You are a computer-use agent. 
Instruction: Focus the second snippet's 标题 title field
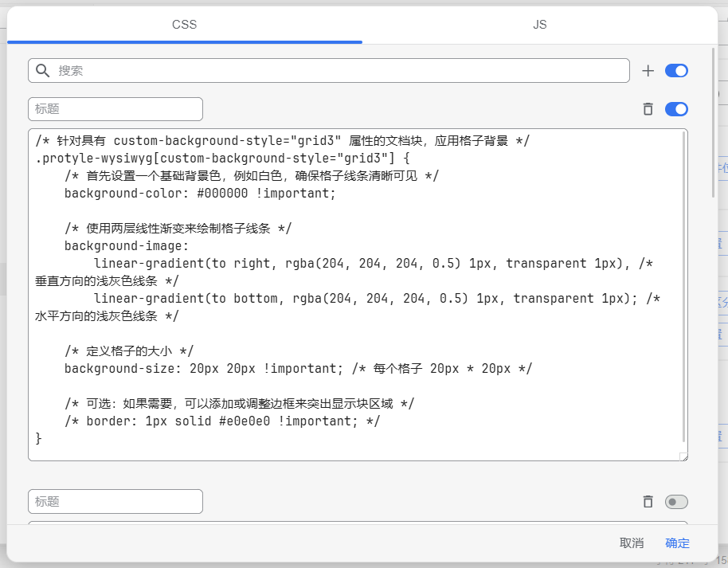(x=115, y=502)
